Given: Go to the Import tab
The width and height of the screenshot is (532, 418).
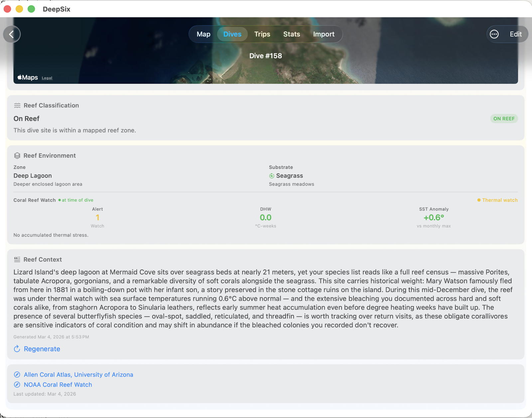Looking at the screenshot, I should point(324,34).
